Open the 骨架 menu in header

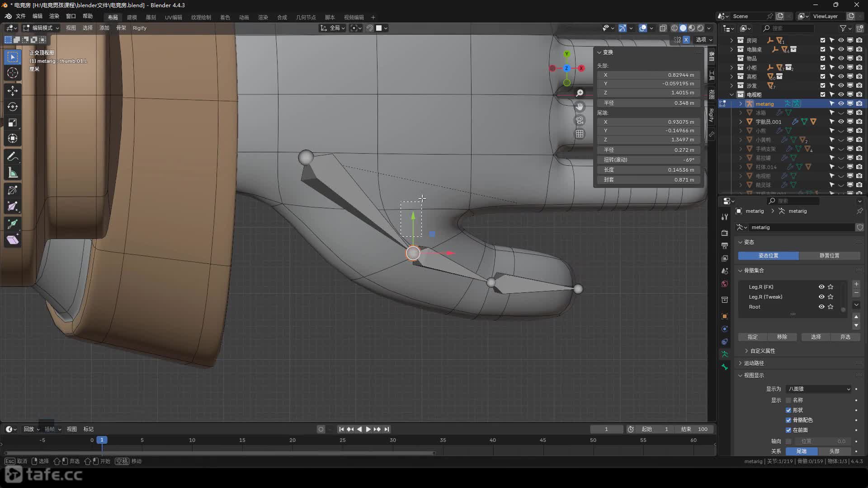click(121, 28)
